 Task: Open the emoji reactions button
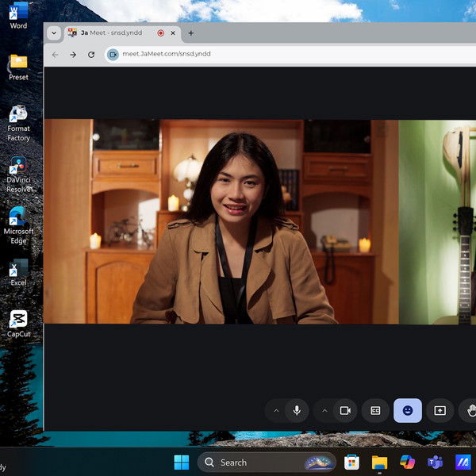pyautogui.click(x=408, y=410)
